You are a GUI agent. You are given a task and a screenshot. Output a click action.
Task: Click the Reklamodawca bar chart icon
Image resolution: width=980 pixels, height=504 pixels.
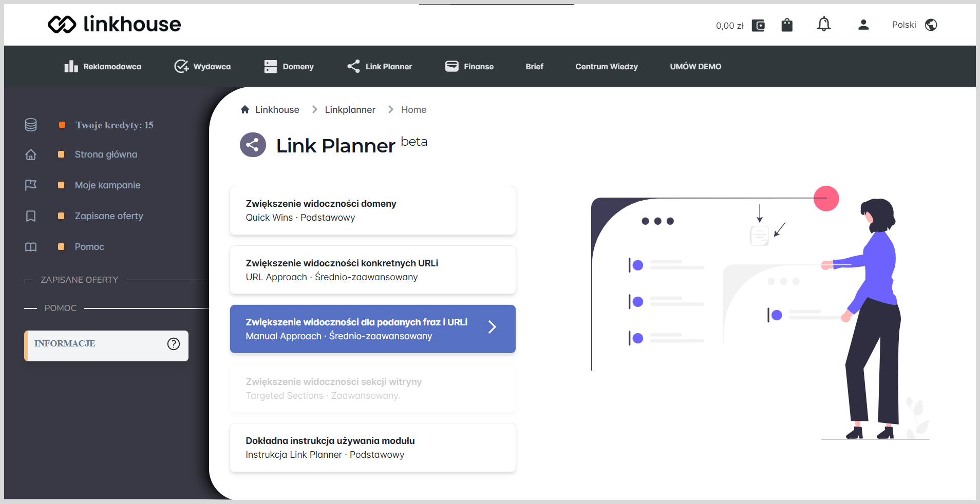point(71,66)
